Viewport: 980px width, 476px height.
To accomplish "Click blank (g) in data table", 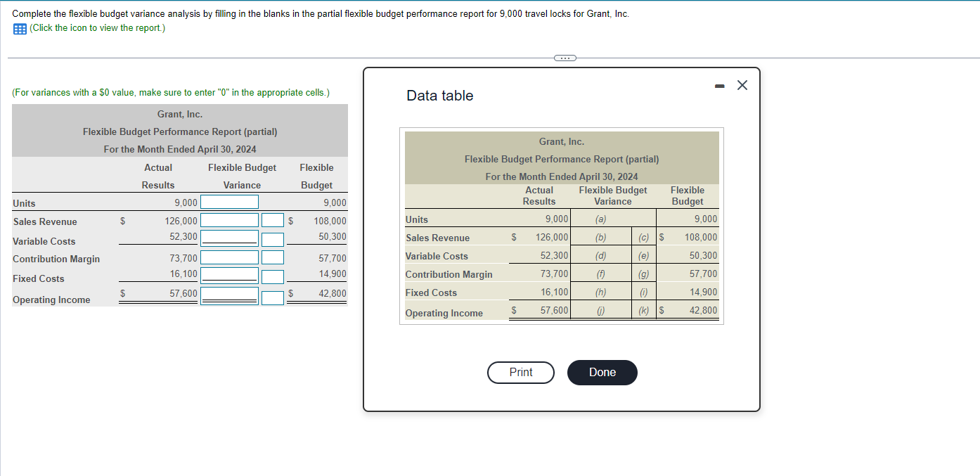I will (643, 274).
